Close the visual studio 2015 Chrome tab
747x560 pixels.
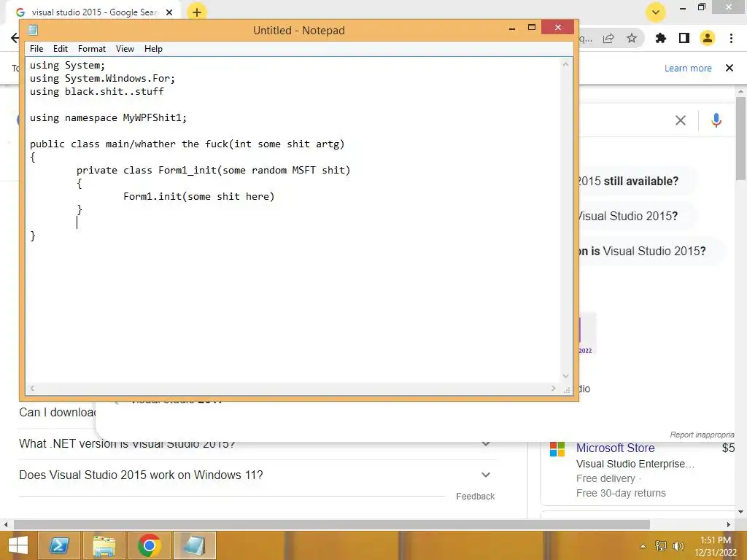point(169,12)
